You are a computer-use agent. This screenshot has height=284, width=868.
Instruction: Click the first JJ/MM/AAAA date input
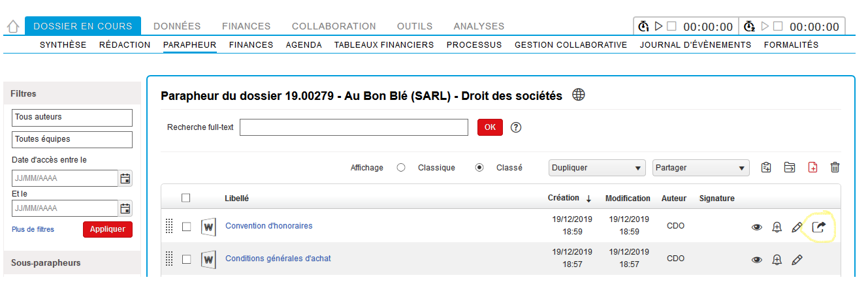click(65, 178)
